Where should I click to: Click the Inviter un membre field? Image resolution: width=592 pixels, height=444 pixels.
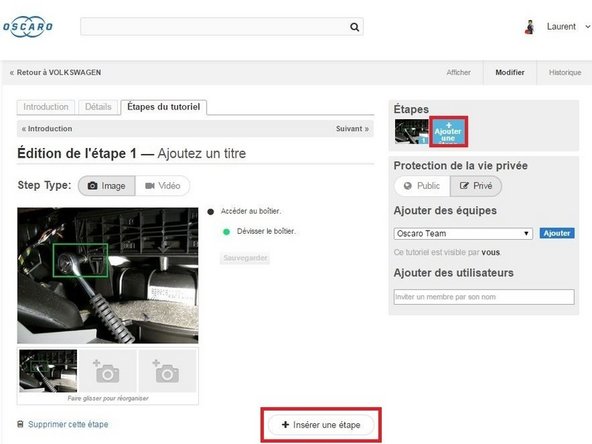pos(484,297)
